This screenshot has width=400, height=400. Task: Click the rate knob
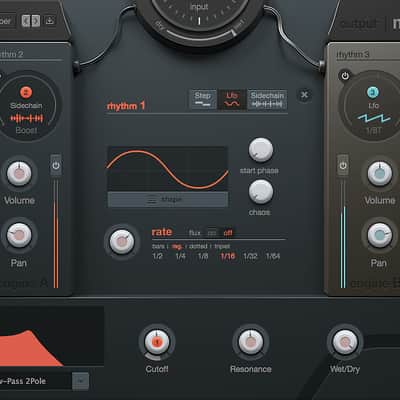pos(122,242)
